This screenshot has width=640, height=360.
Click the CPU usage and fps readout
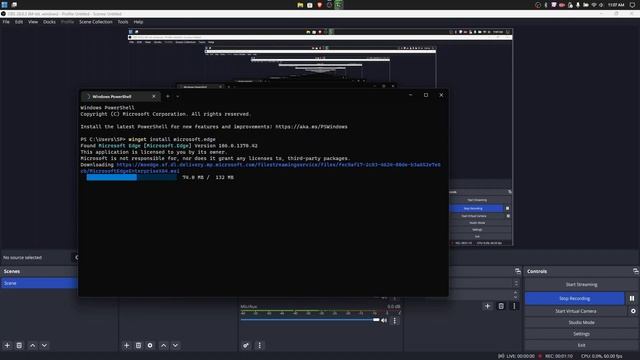601,356
